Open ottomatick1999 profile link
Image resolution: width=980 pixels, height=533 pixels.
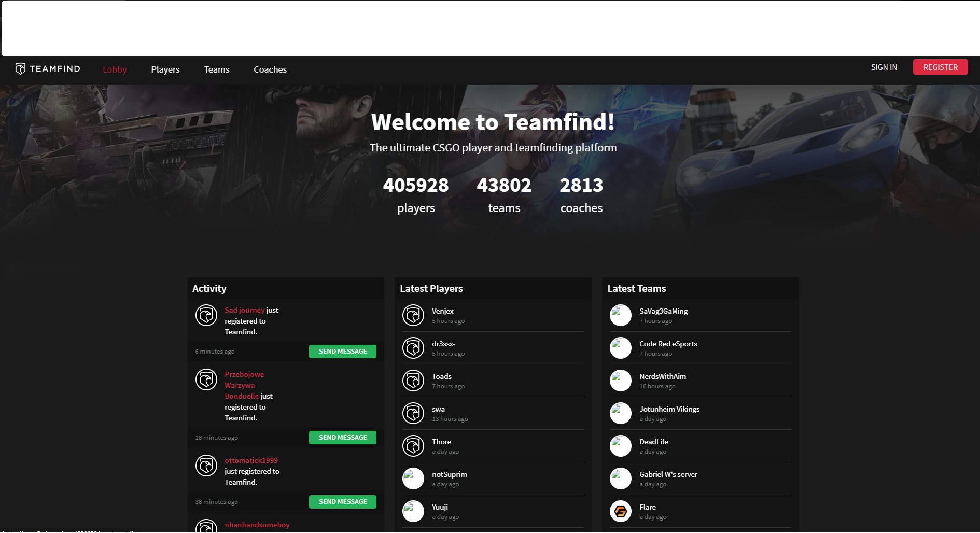click(x=251, y=460)
